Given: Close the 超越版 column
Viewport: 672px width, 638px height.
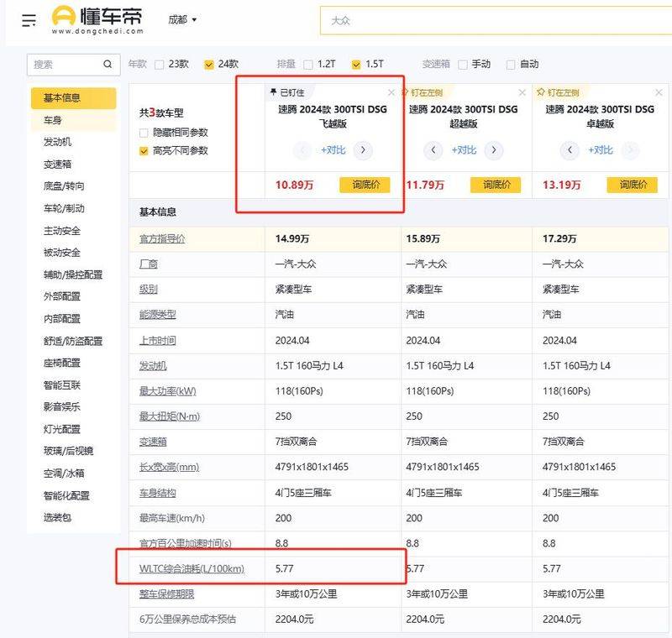Looking at the screenshot, I should [522, 92].
